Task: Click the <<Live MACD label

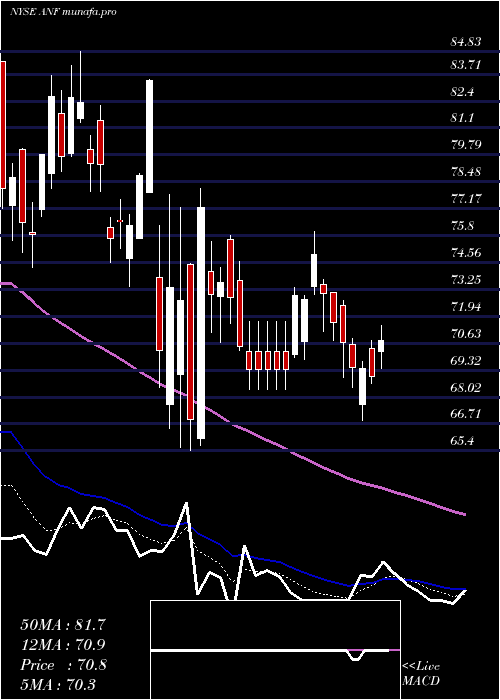Action: [x=421, y=674]
